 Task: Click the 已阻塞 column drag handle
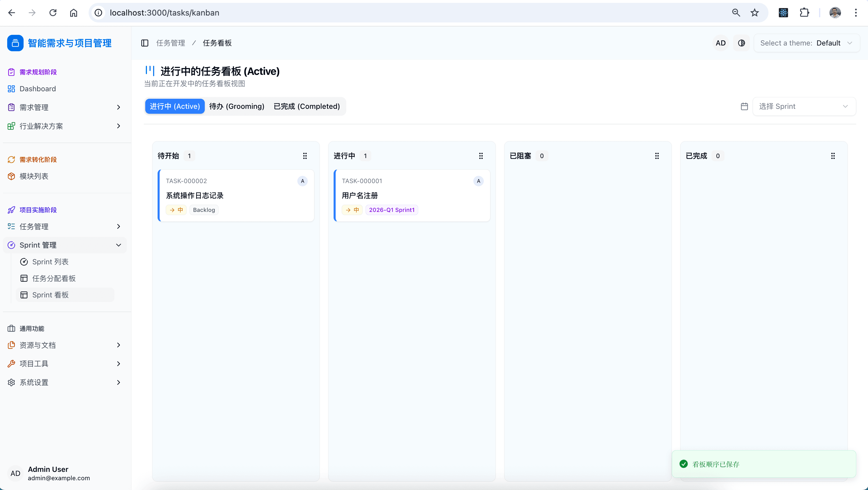657,156
